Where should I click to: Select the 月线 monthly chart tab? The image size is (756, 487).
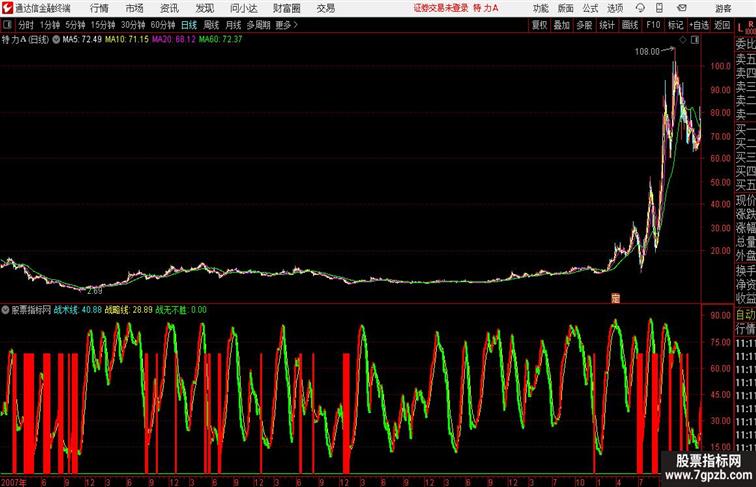pos(233,25)
